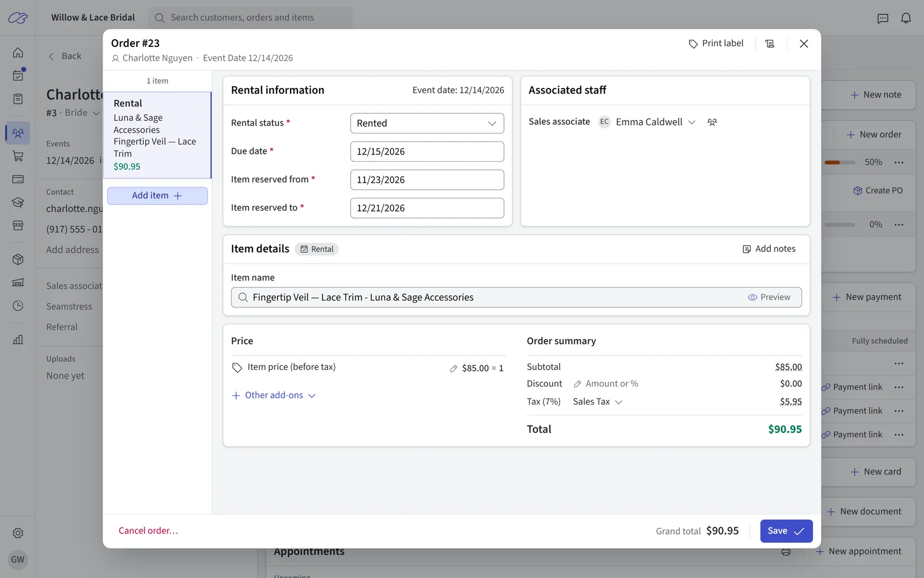
Task: Open the Customers sidebar icon
Action: tap(18, 133)
